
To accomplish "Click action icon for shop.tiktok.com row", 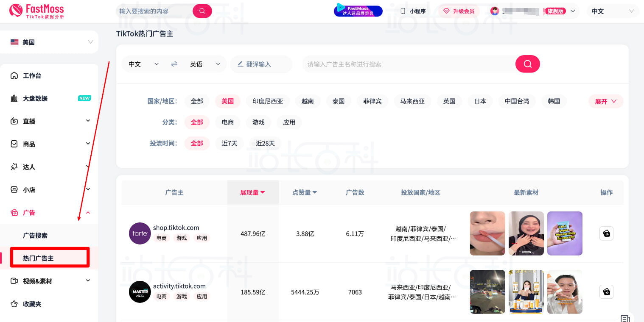I will (606, 233).
